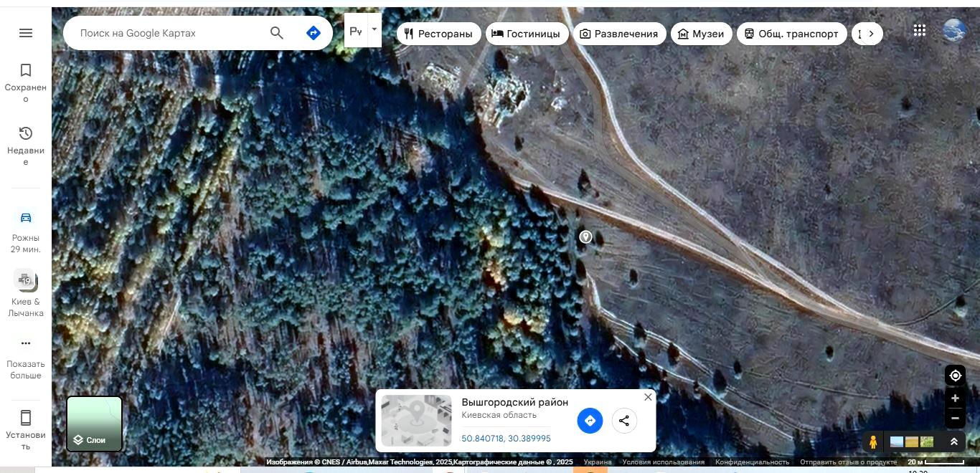Expand the imagery strip with double chevron
This screenshot has height=473, width=980.
[954, 442]
